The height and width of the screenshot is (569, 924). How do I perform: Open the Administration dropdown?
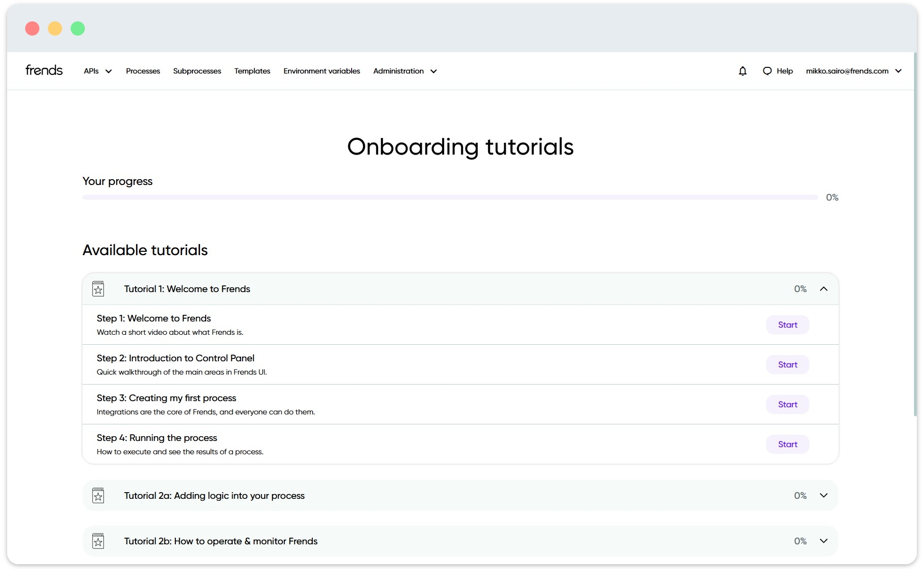click(x=405, y=71)
